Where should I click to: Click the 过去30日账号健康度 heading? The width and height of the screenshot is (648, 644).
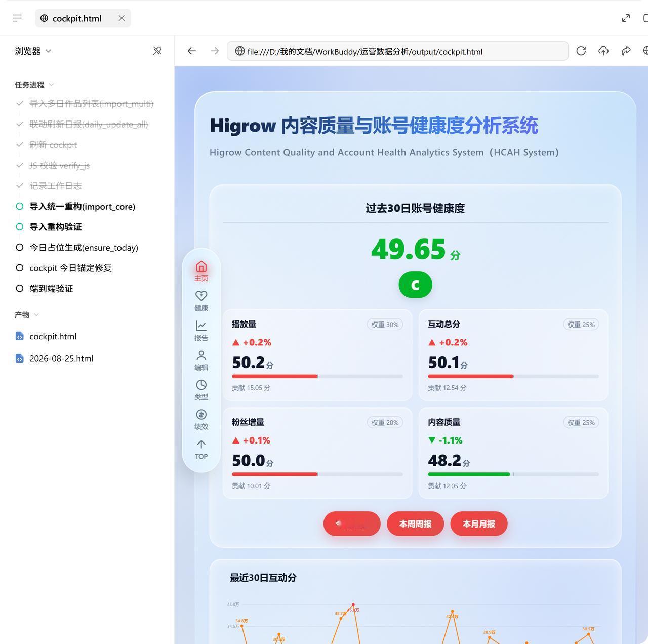coord(415,208)
